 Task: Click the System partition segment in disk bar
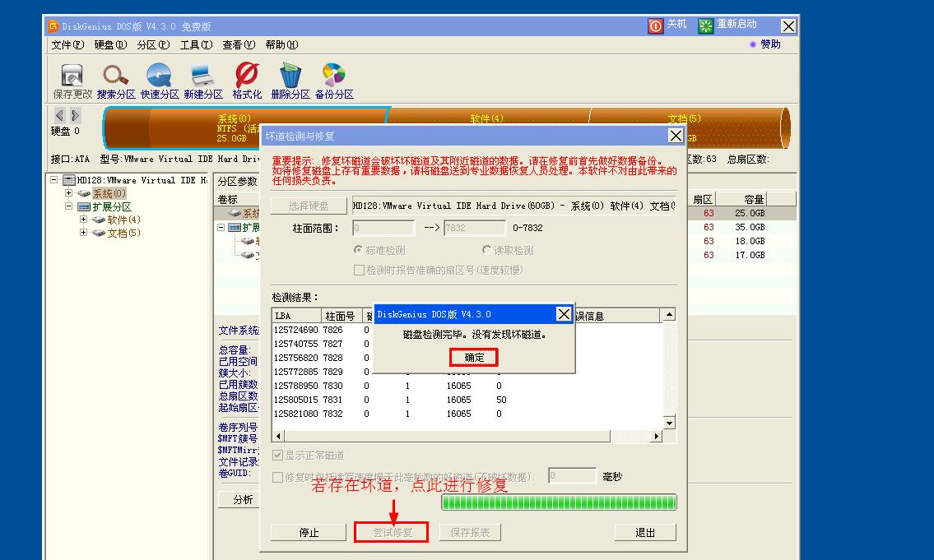[244, 128]
